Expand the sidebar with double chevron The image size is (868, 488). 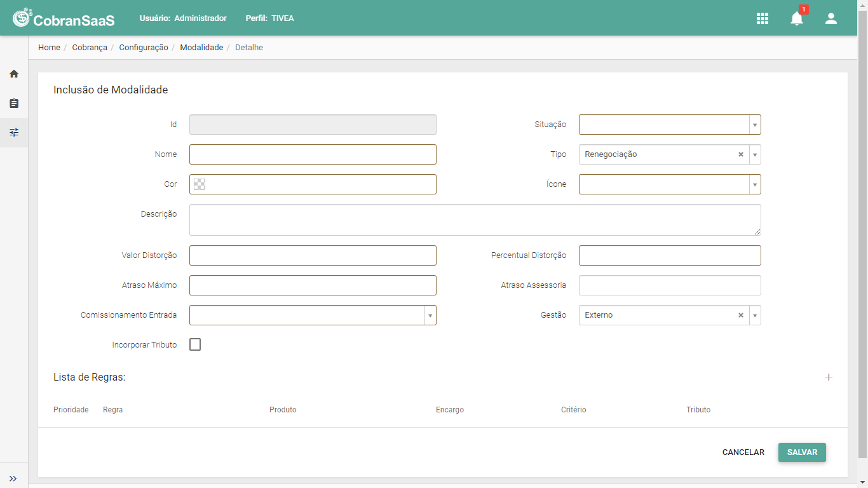(x=13, y=478)
